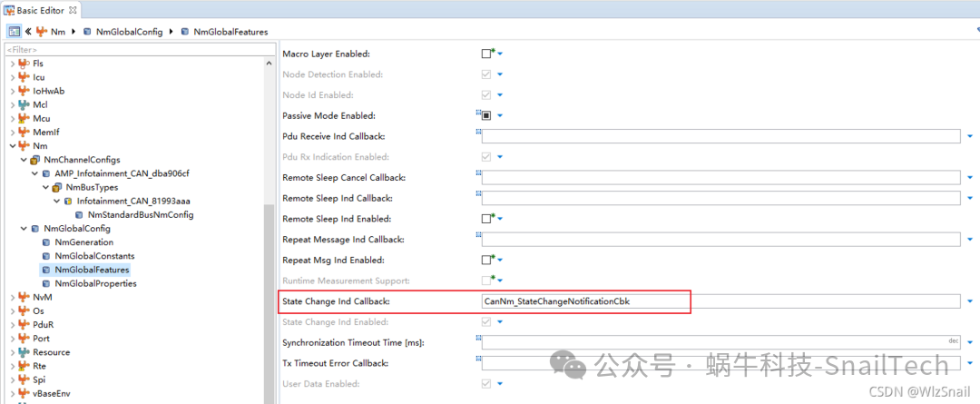
Task: Click the IoHwAb module icon
Action: 24,91
